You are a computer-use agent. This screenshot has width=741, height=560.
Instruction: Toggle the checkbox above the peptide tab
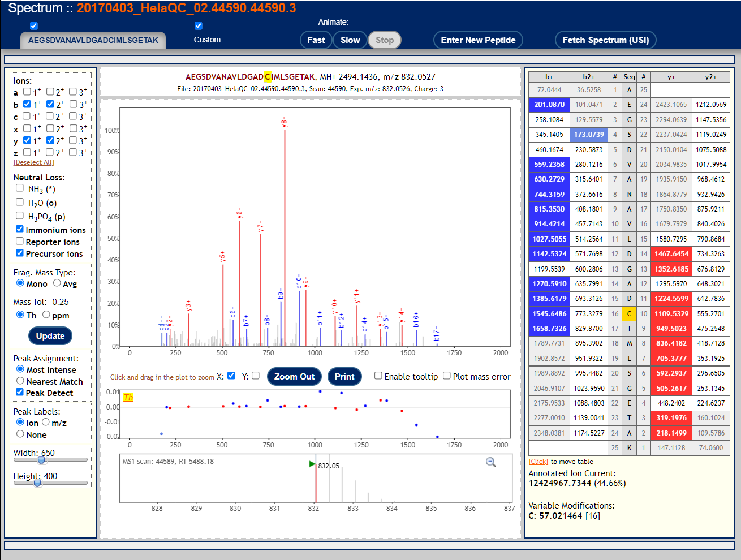coord(34,26)
